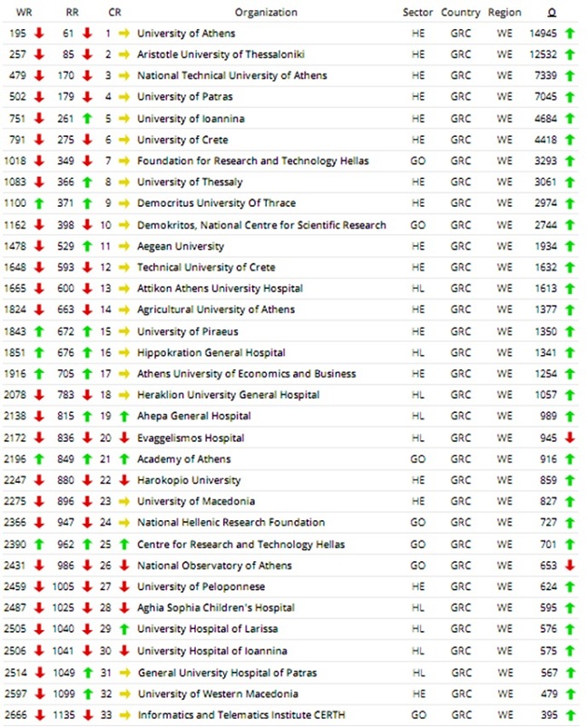Click green up arrow beside output 14945
Screen dimensions: 588x728
coord(570,33)
